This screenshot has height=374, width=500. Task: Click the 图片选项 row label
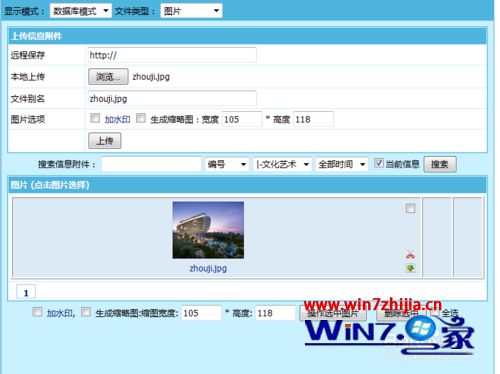[28, 119]
